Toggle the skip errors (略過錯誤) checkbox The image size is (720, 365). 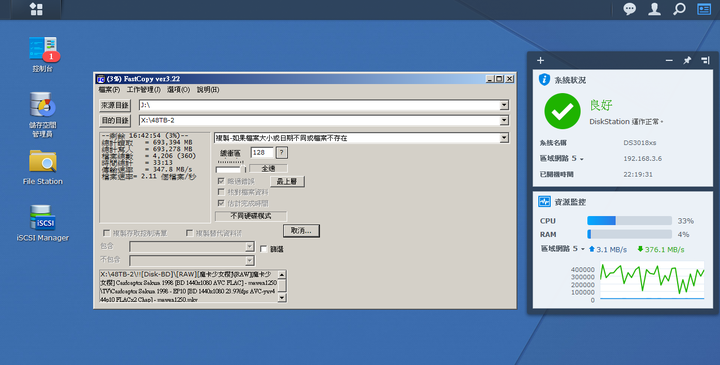coord(221,181)
